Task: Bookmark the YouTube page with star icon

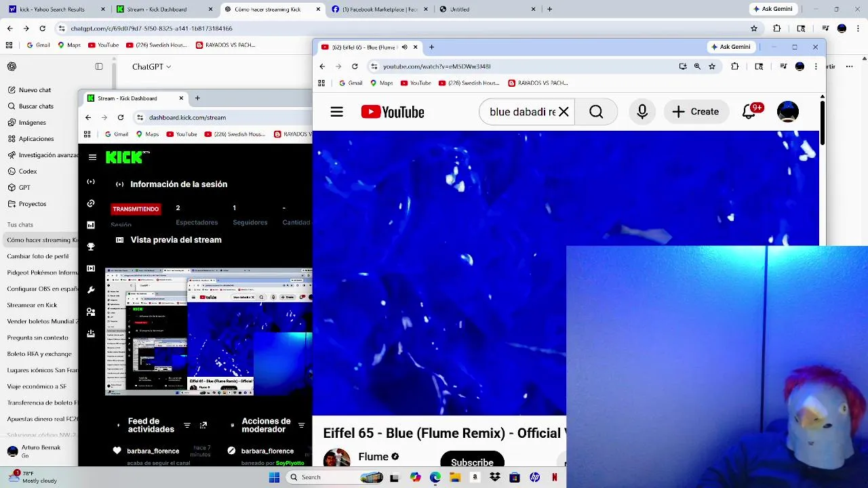Action: tap(711, 66)
